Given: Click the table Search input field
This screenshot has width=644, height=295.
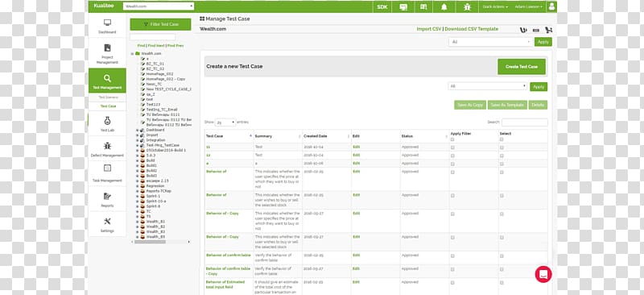Looking at the screenshot, I should (x=525, y=123).
